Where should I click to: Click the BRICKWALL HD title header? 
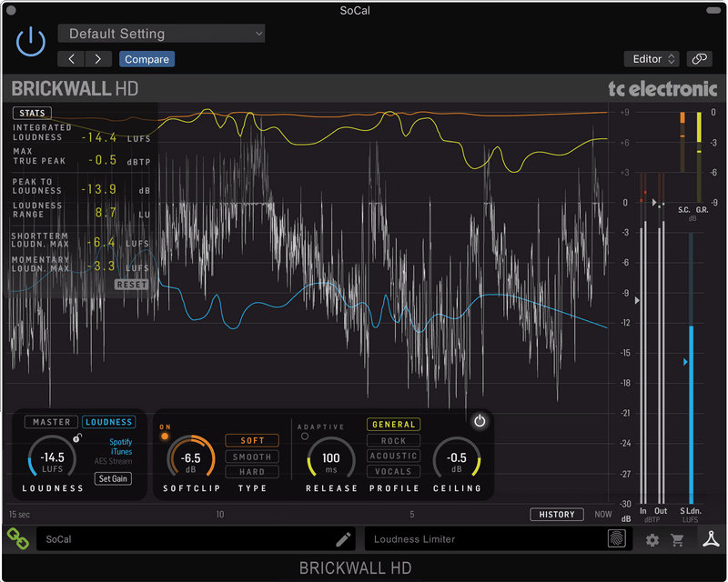(x=75, y=88)
